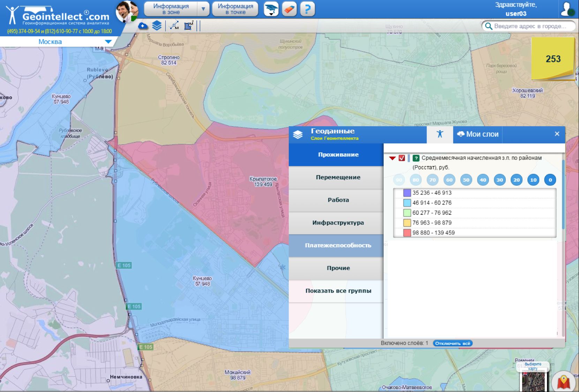Click the Хорошевский 82 119 map label
Viewport: 579px width, 392px height.
coord(527,93)
